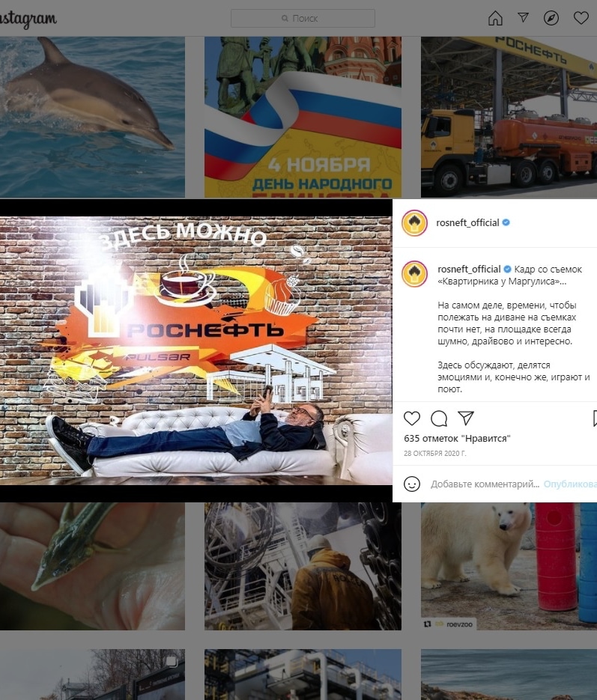Image resolution: width=597 pixels, height=700 pixels.
Task: Open the Instagram home feed icon
Action: point(495,18)
